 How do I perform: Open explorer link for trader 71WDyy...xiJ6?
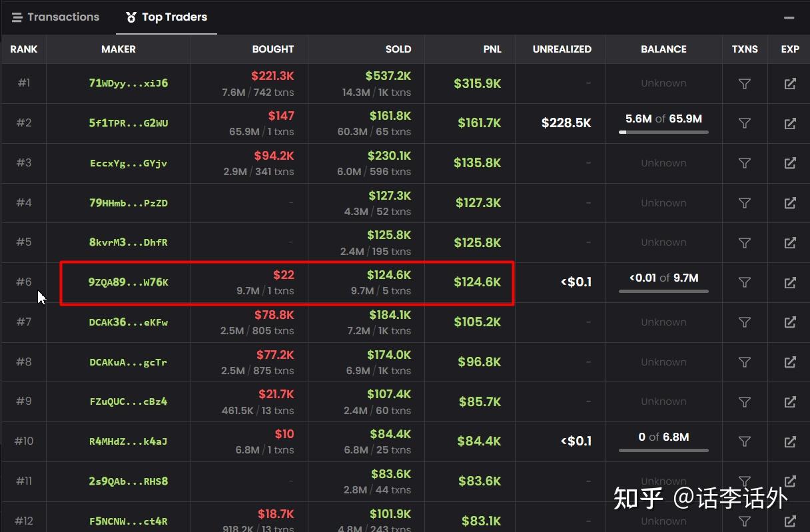point(790,83)
